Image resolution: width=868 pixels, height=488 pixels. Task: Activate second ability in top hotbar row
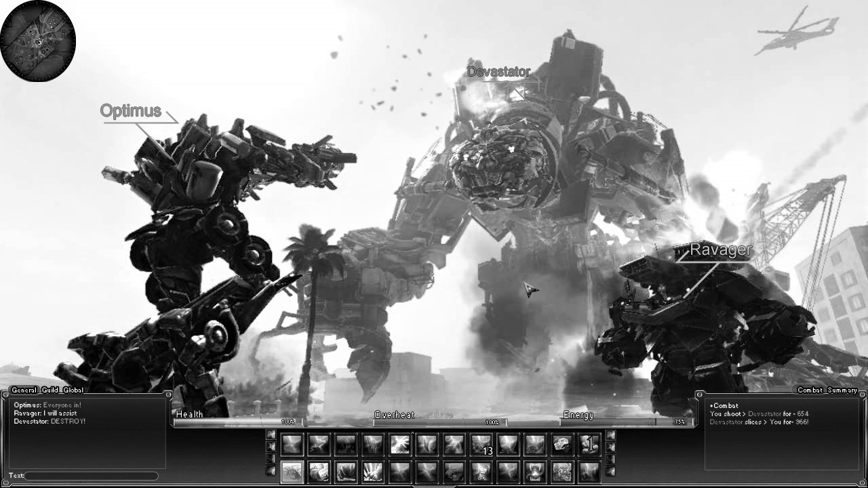point(319,445)
